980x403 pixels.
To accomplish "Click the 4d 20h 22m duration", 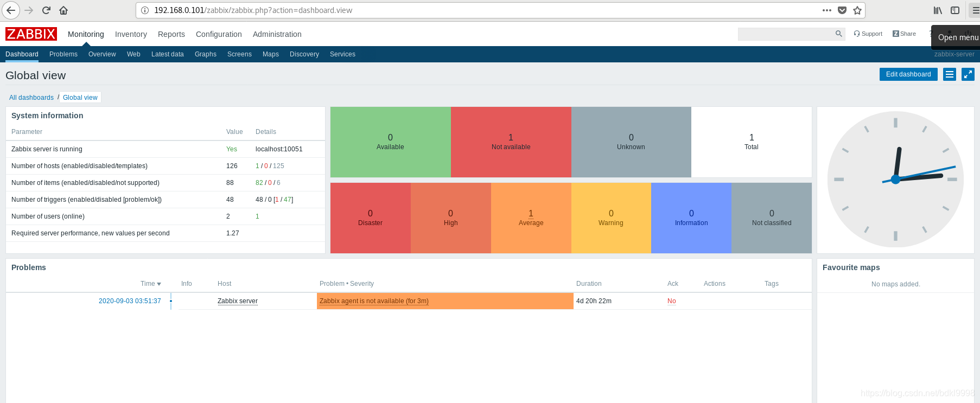I will pyautogui.click(x=594, y=301).
